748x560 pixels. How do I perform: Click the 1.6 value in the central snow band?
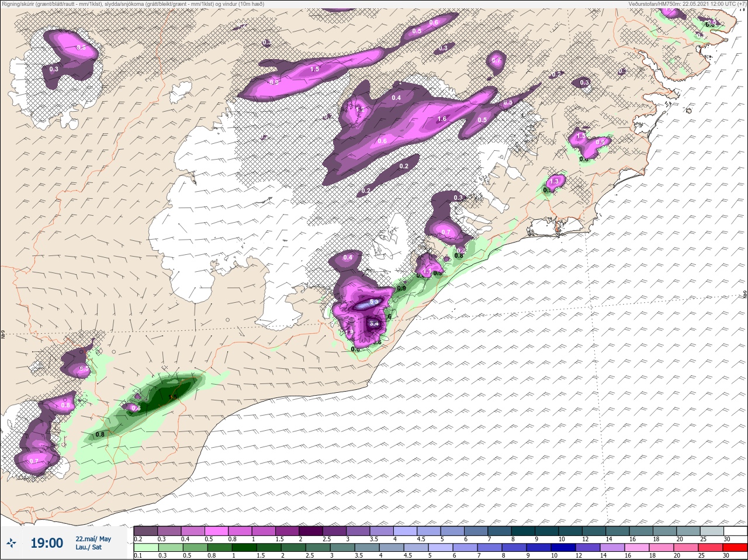click(442, 119)
